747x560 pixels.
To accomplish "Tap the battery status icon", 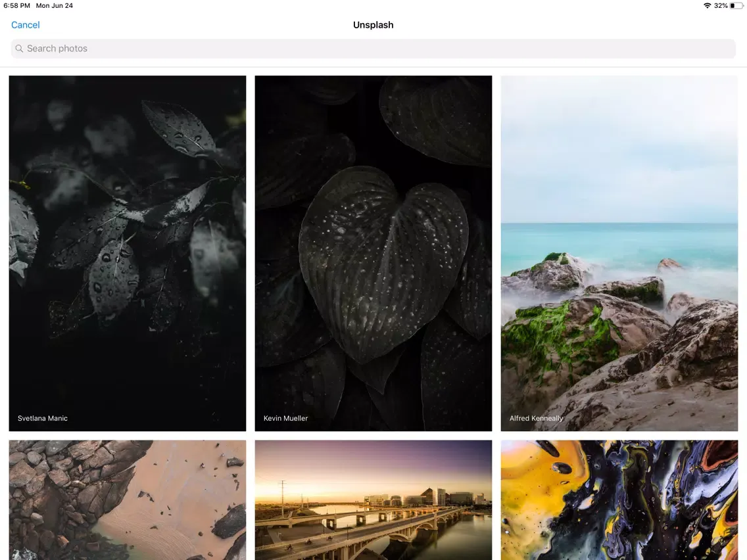I will [x=736, y=6].
